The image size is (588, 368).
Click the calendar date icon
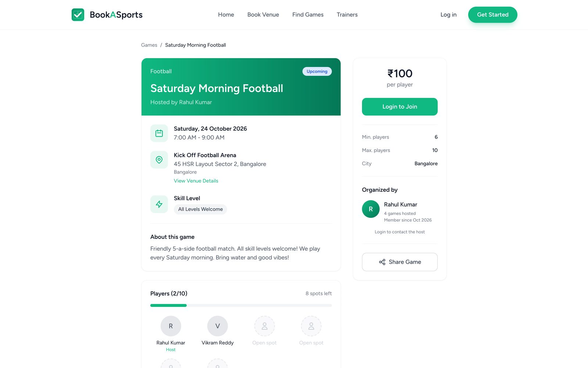pyautogui.click(x=159, y=133)
